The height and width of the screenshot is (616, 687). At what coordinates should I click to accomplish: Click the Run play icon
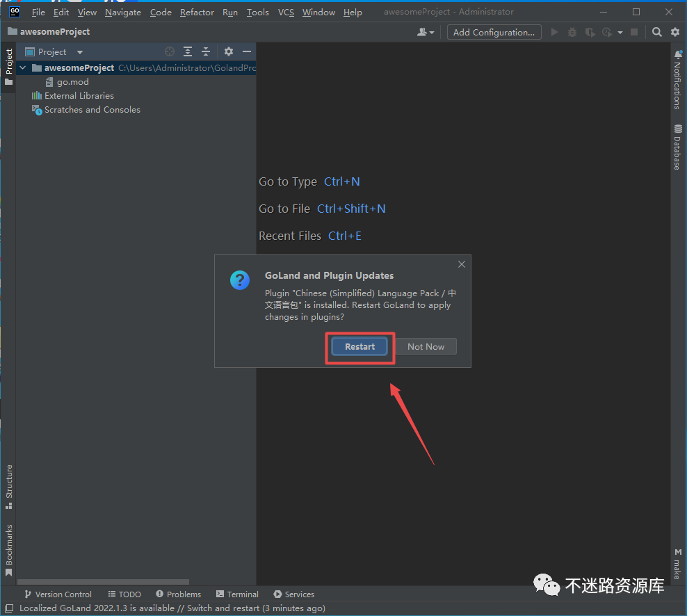554,32
